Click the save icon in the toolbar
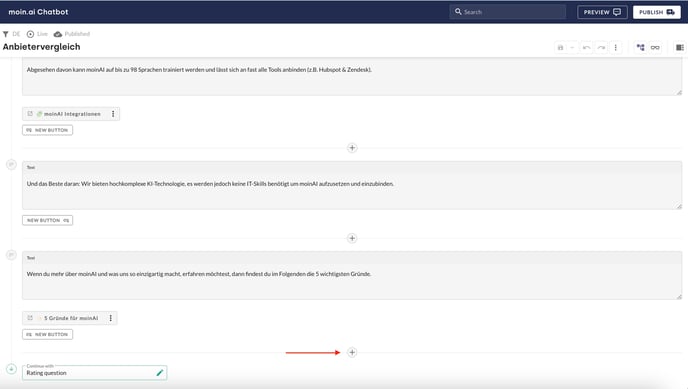The width and height of the screenshot is (688, 389). [560, 47]
